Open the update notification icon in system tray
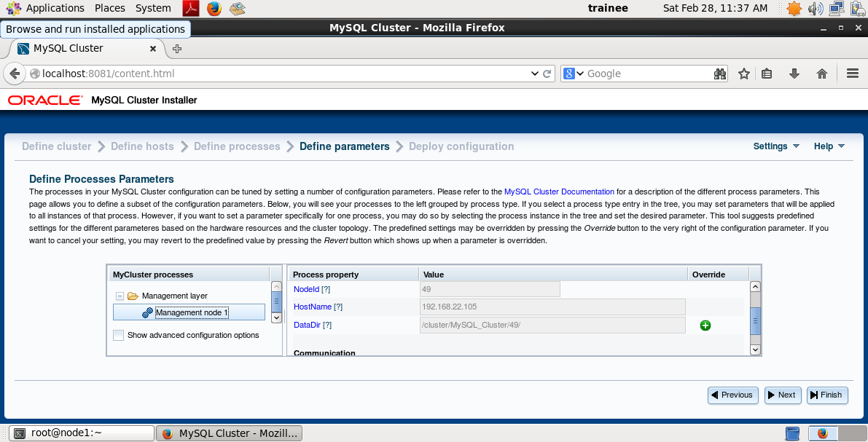Image resolution: width=868 pixels, height=442 pixels. 794,8
